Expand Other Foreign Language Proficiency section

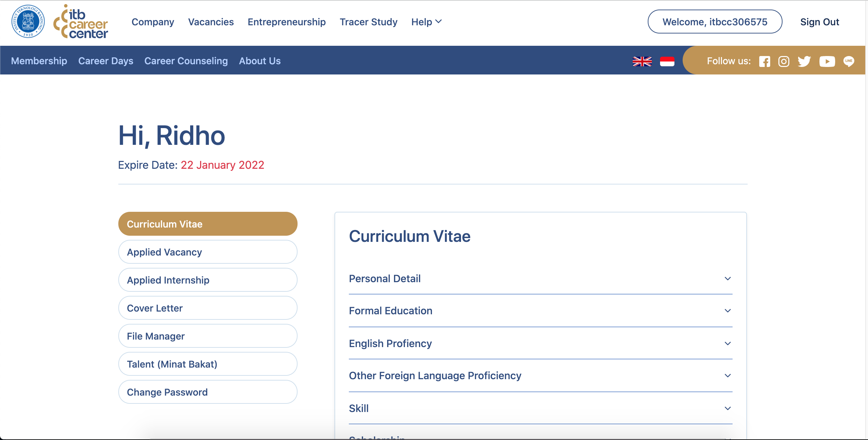[x=540, y=376]
